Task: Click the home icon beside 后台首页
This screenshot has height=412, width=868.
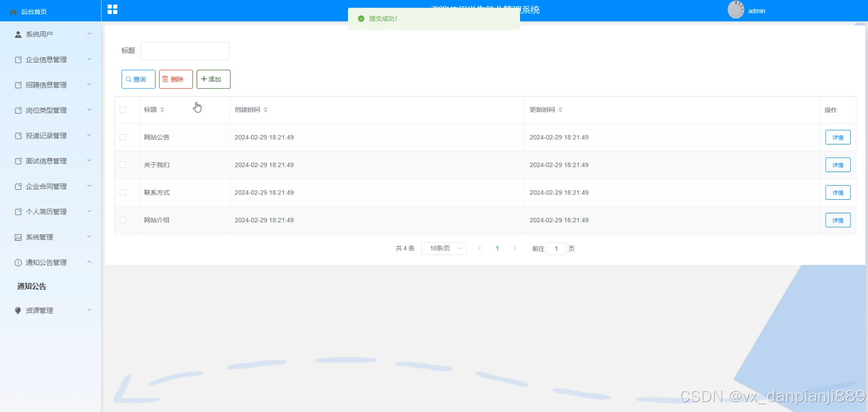Action: [14, 11]
